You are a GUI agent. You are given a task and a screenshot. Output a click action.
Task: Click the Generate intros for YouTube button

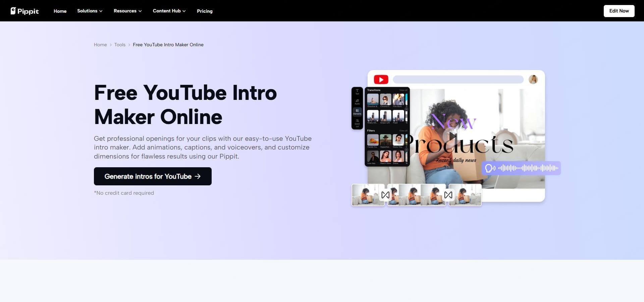tap(153, 176)
